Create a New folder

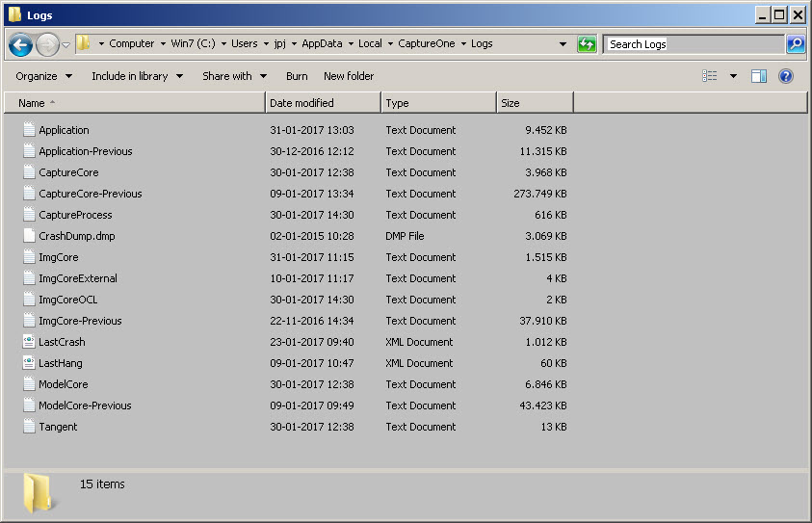click(x=349, y=76)
